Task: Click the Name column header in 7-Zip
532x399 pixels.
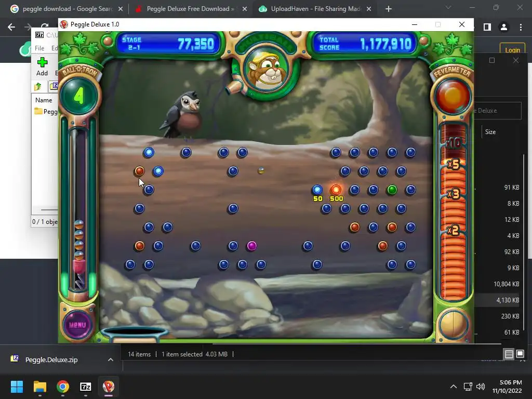Action: point(44,100)
